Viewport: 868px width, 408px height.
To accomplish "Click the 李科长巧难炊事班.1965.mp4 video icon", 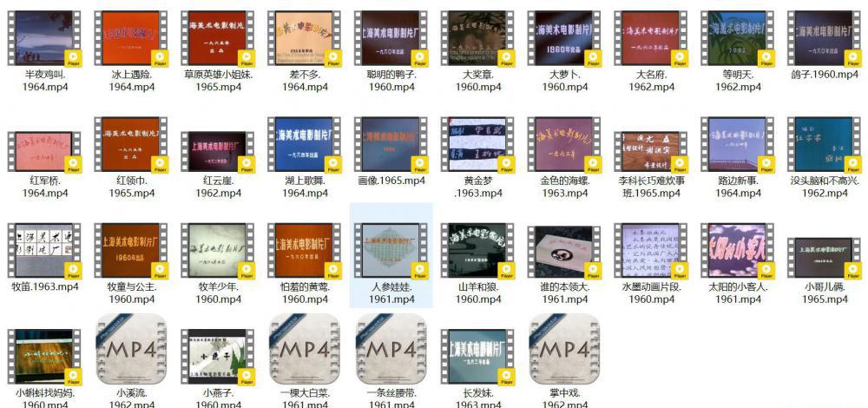I will (x=652, y=151).
